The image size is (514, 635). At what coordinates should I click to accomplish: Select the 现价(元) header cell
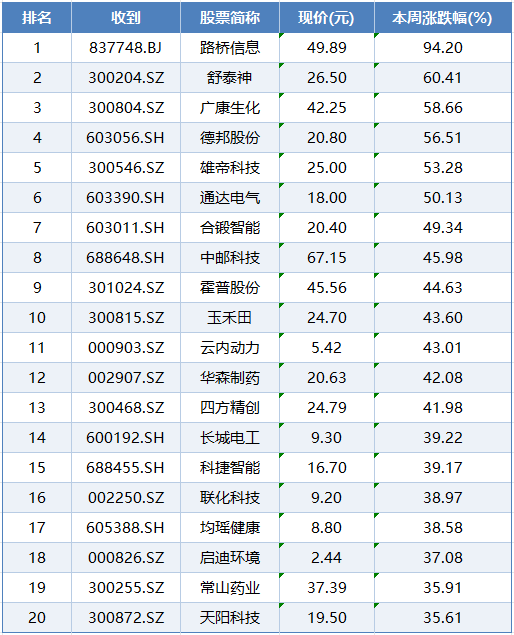pos(326,17)
